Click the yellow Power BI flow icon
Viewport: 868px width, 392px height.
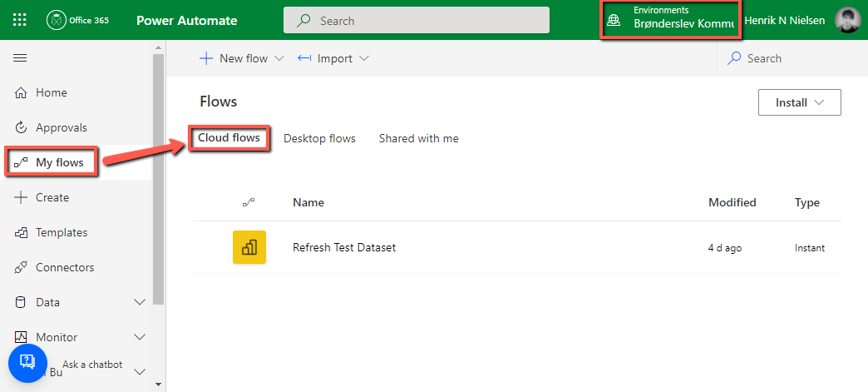[x=249, y=247]
